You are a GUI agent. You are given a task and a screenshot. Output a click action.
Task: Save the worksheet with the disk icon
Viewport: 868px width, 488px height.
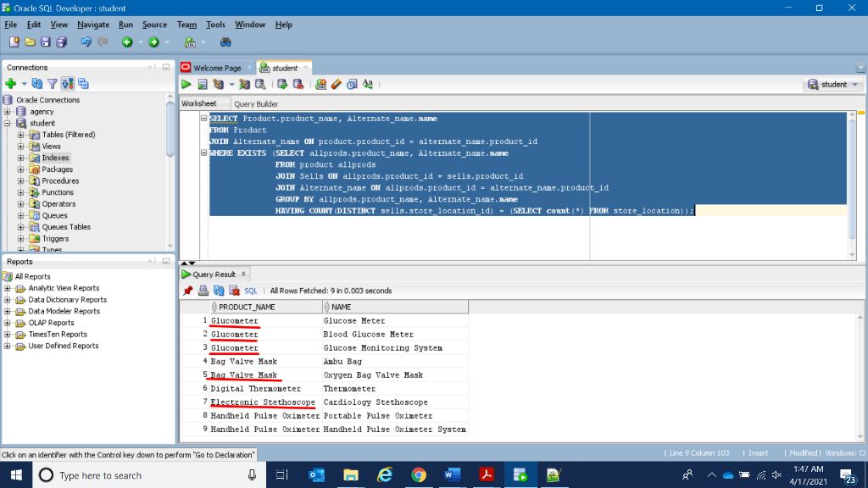pos(46,42)
